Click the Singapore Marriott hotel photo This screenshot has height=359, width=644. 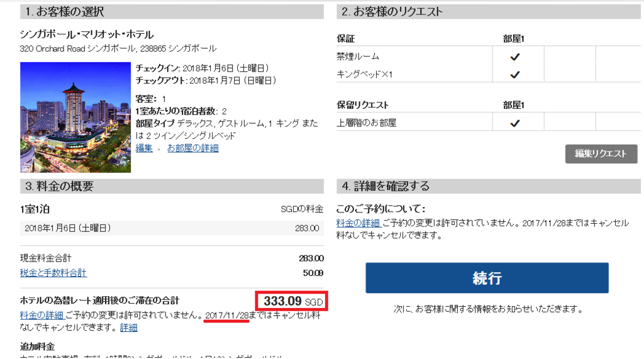(75, 118)
